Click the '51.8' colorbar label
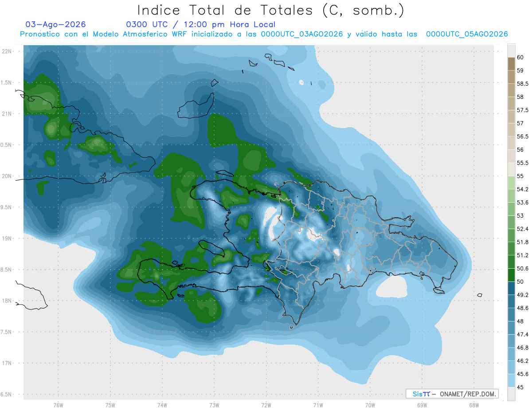 tap(522, 242)
